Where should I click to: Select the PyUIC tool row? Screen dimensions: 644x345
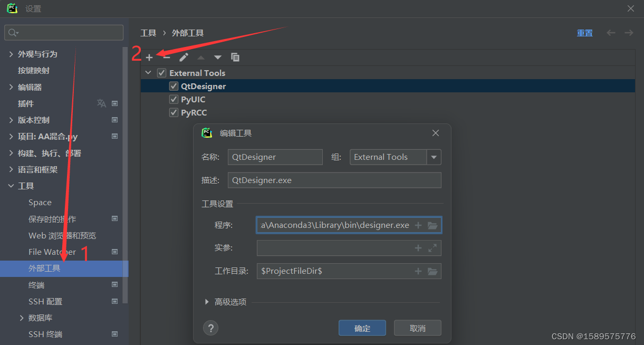(388, 99)
